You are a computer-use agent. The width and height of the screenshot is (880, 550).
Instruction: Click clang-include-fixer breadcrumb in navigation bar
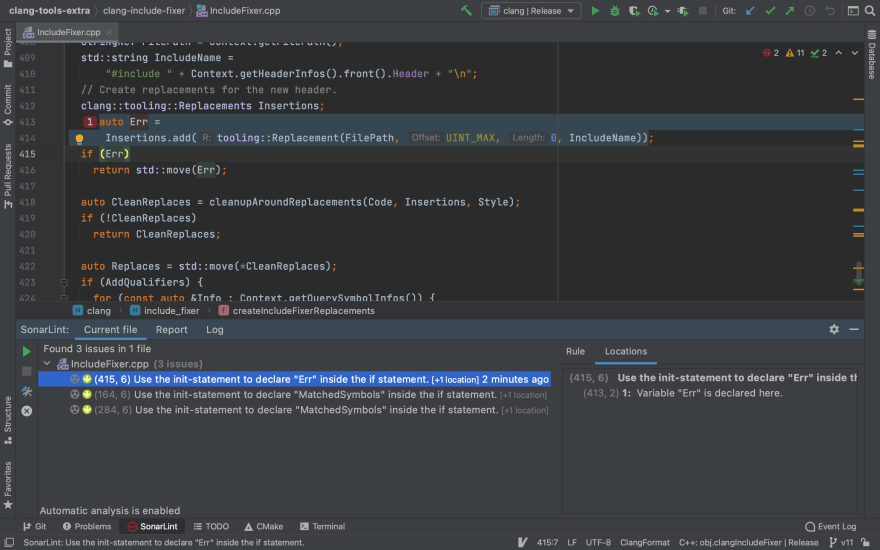pos(144,11)
